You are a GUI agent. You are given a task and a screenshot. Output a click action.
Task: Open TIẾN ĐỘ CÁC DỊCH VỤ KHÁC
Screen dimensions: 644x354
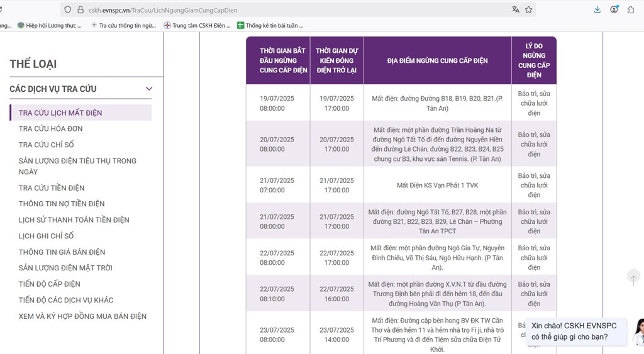pos(65,300)
